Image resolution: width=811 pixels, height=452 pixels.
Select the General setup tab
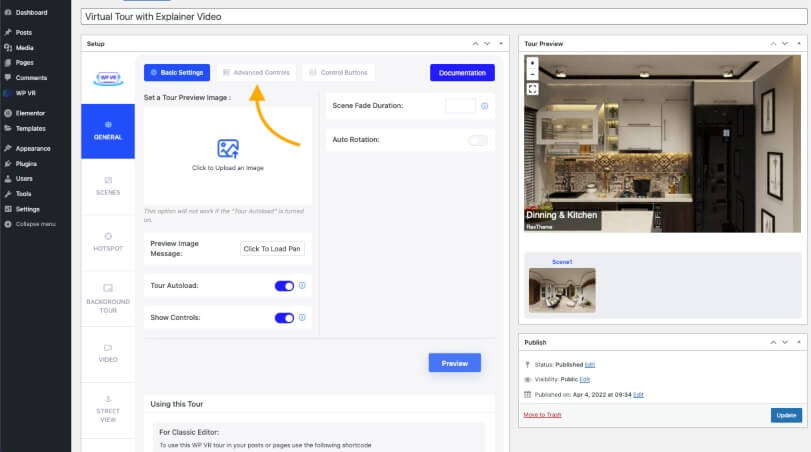pos(108,131)
